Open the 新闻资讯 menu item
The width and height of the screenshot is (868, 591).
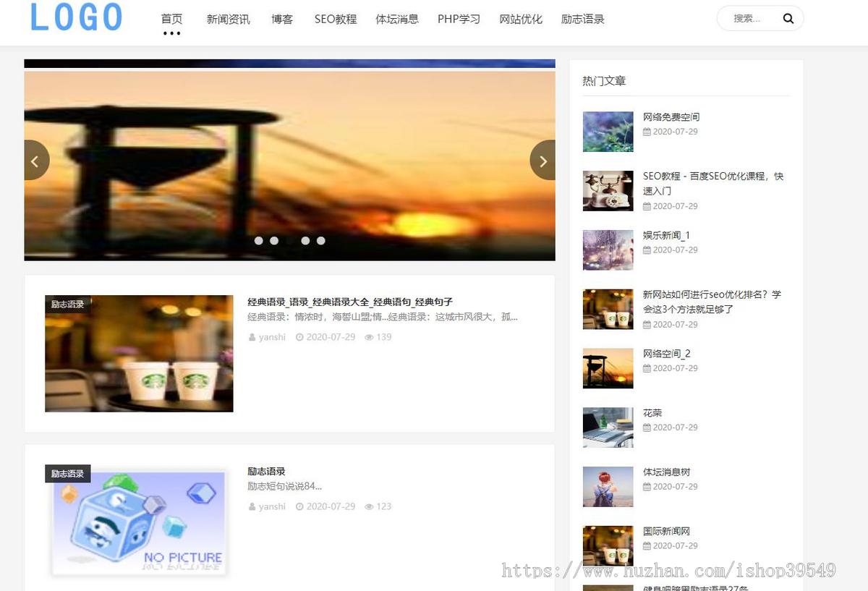(228, 19)
